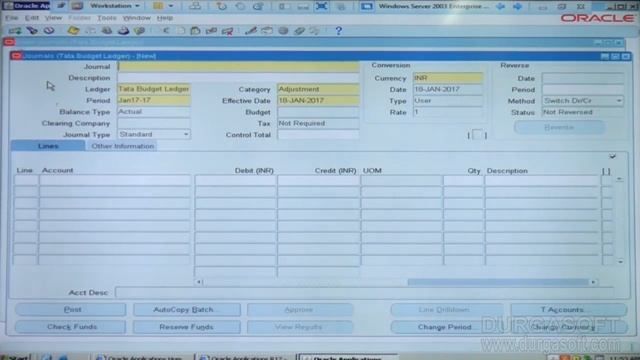Click the horizontal scrollbar right arrow
The width and height of the screenshot is (640, 360).
pos(593,282)
